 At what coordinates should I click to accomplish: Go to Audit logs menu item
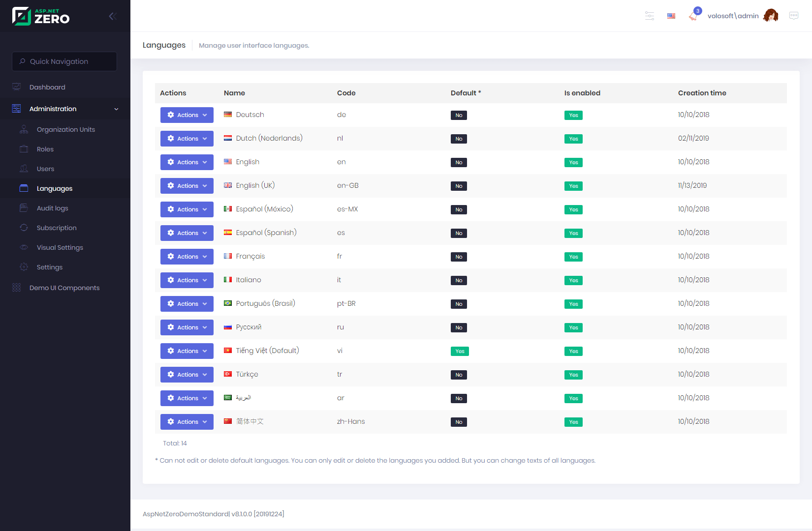pos(53,208)
